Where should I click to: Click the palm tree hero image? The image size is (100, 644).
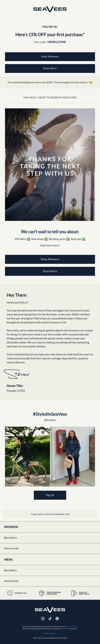50,165
